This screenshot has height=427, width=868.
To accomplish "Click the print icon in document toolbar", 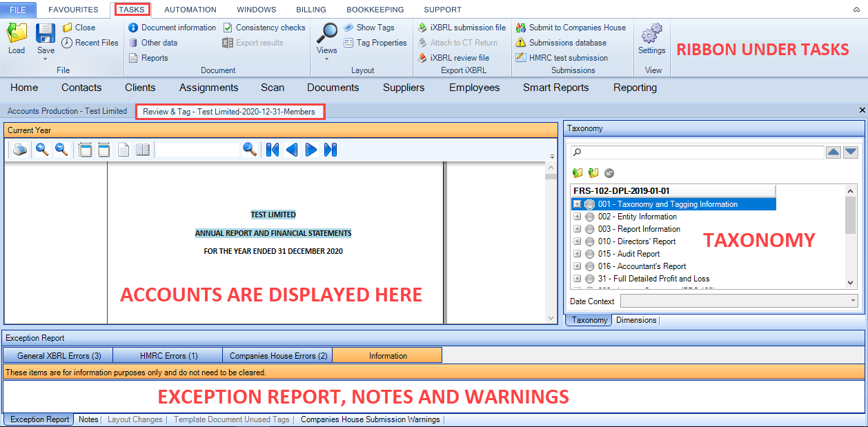I will [x=20, y=150].
